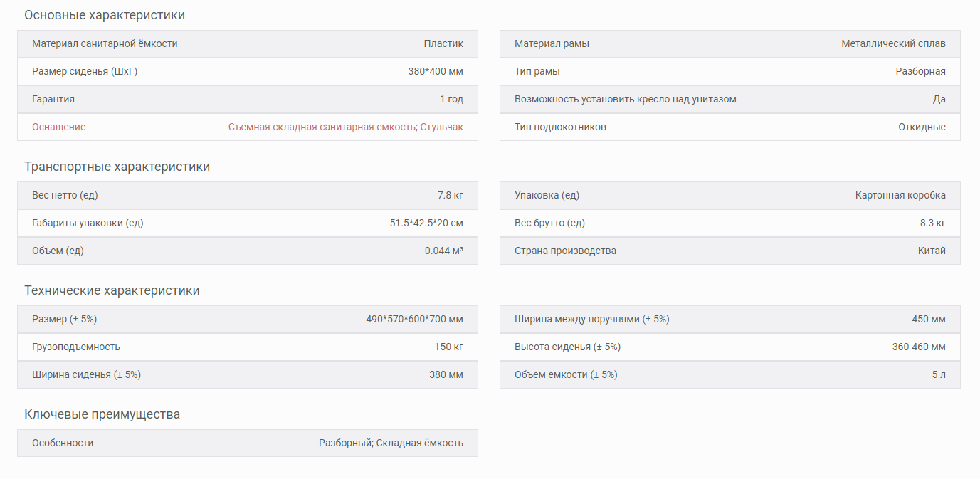This screenshot has width=980, height=479.
Task: Click the Особенности row label
Action: tap(63, 443)
